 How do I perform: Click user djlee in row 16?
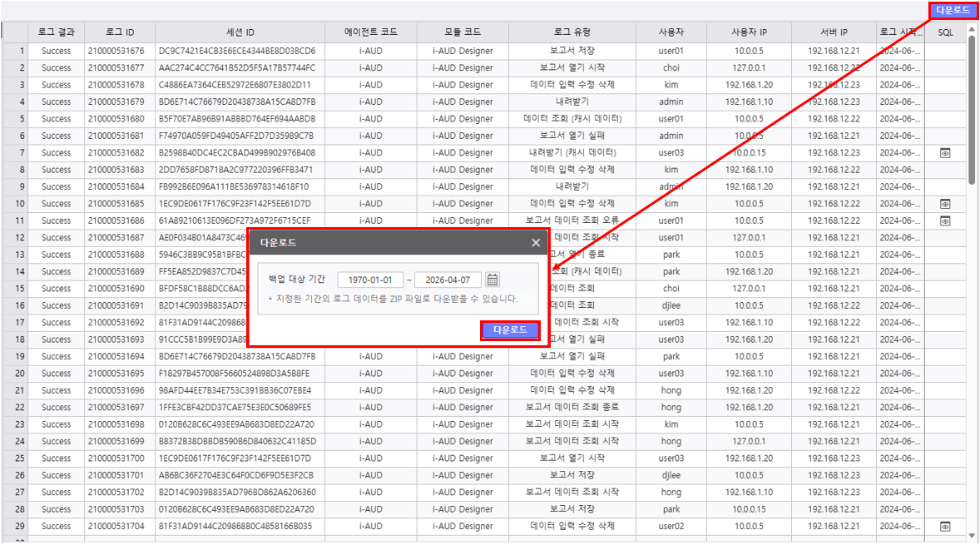pos(671,305)
